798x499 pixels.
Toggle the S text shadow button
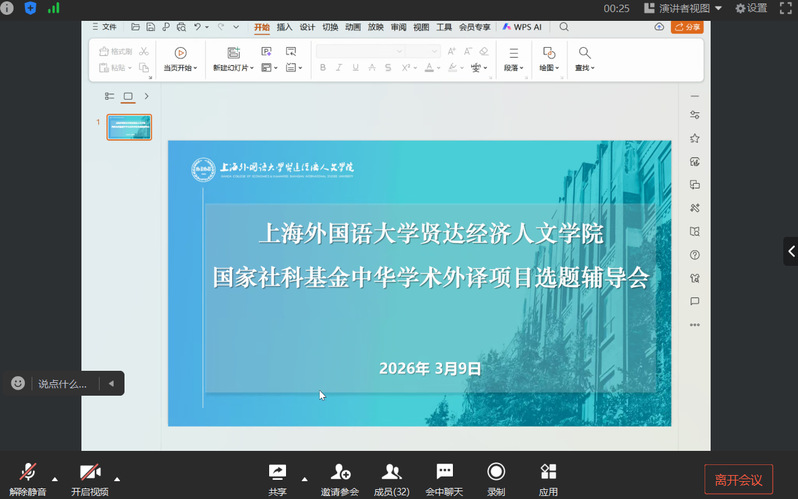click(x=388, y=68)
